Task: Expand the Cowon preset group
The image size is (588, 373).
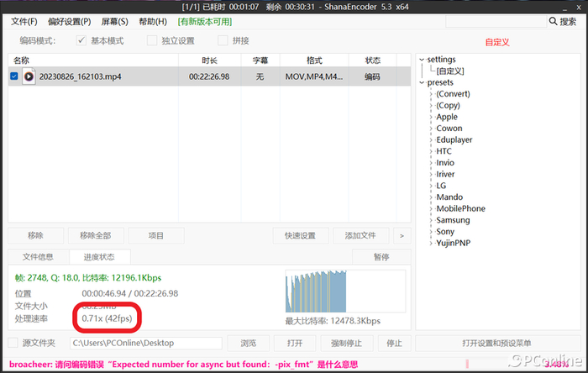Action: 431,129
